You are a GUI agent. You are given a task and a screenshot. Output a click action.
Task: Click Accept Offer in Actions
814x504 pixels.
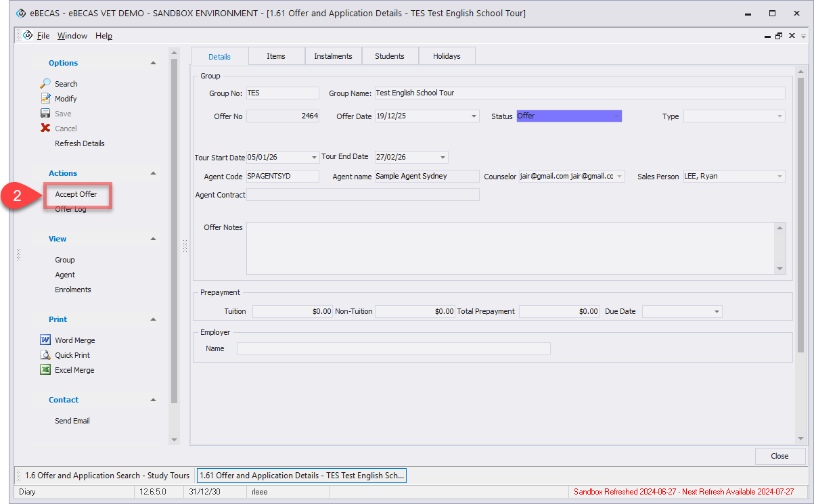[76, 195]
